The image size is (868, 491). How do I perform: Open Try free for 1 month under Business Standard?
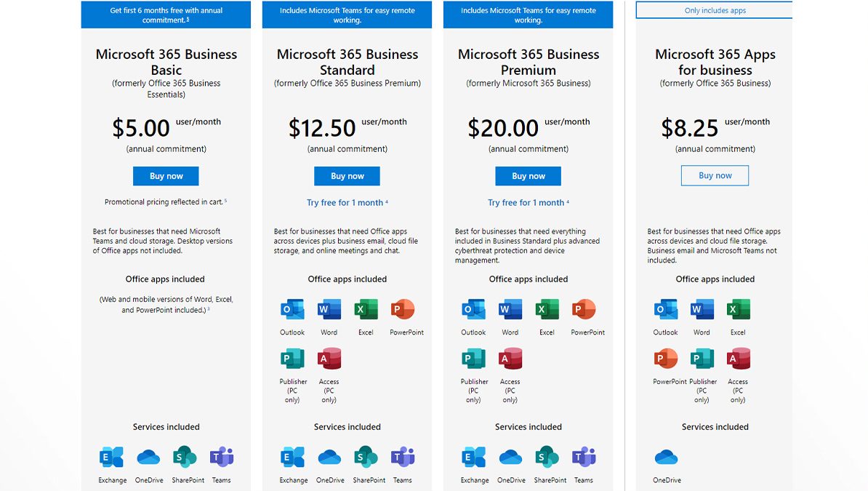347,202
